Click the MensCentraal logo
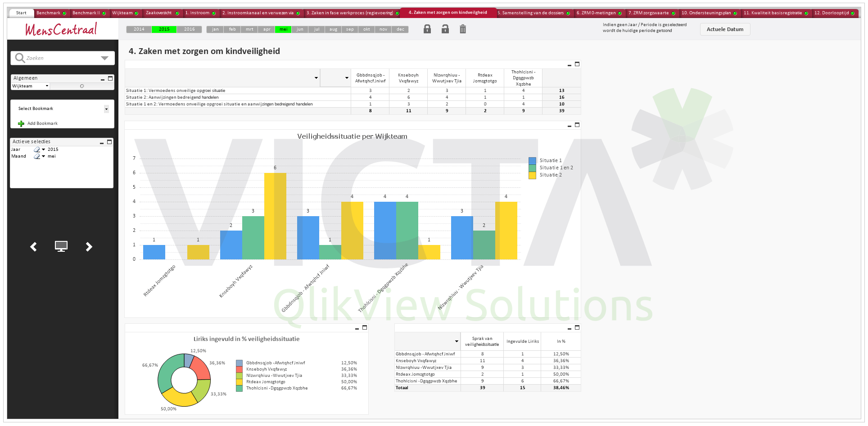 [61, 29]
